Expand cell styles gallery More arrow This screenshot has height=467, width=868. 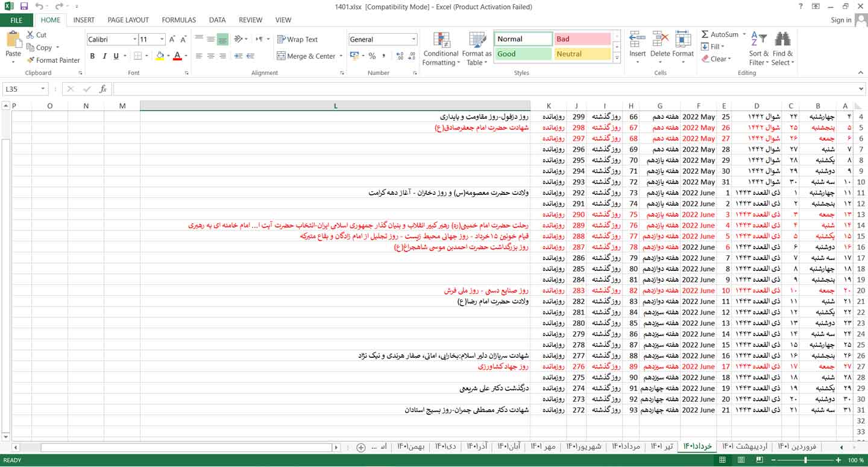coord(617,59)
